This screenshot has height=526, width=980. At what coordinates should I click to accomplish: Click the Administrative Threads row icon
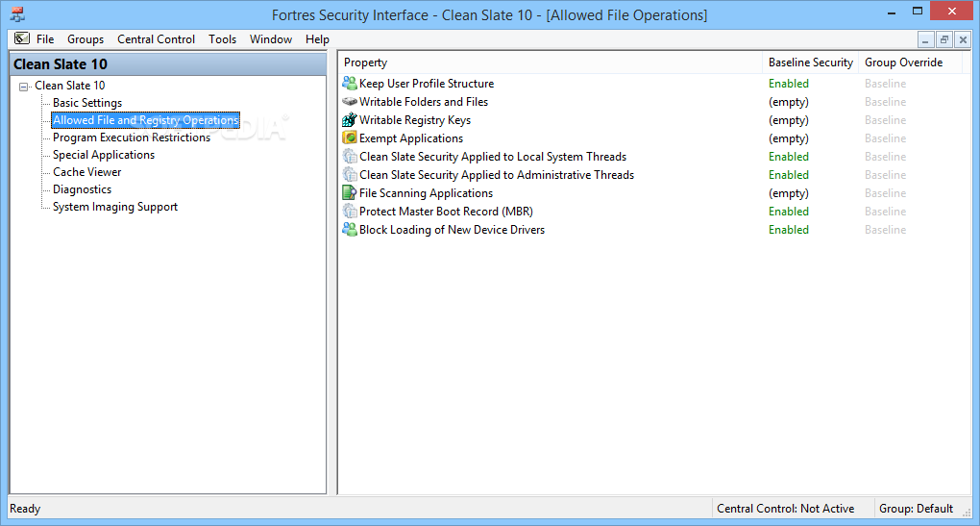tap(350, 174)
